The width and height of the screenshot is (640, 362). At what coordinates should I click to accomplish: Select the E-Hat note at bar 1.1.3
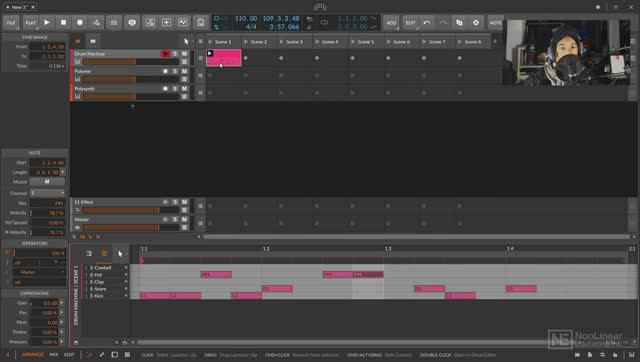[x=216, y=275]
